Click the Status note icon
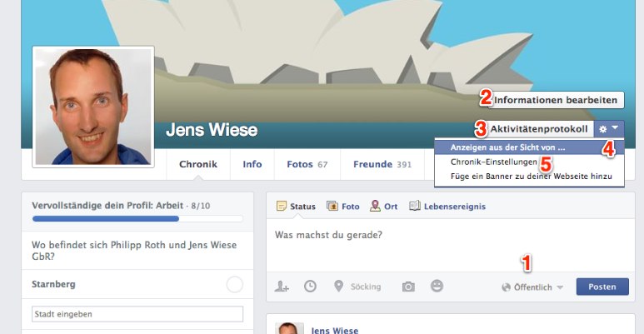 click(x=282, y=206)
